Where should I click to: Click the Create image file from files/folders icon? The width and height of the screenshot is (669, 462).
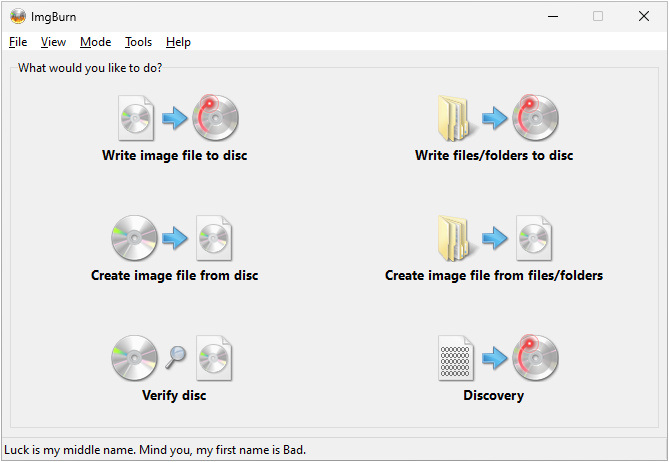[495, 238]
